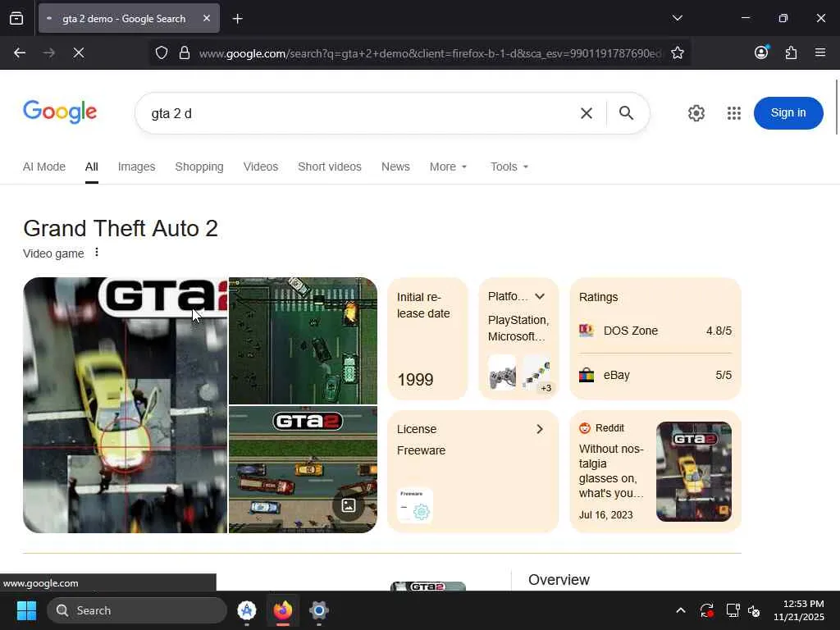Open the clock showing 12:53 PM
840x630 pixels.
(x=798, y=610)
